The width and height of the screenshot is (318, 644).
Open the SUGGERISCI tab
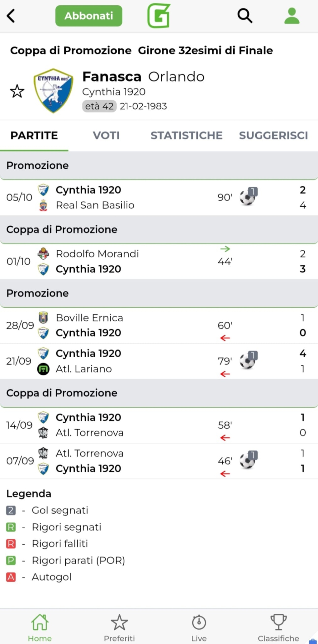pos(273,136)
